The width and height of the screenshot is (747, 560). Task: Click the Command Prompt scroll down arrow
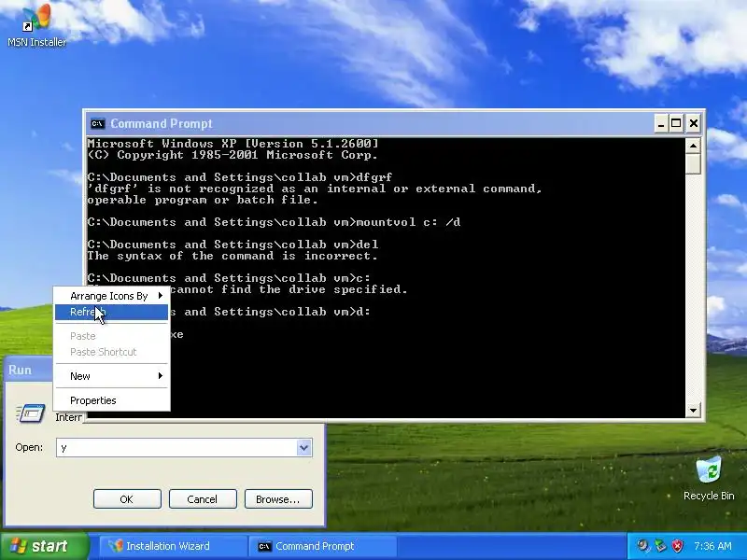point(693,410)
